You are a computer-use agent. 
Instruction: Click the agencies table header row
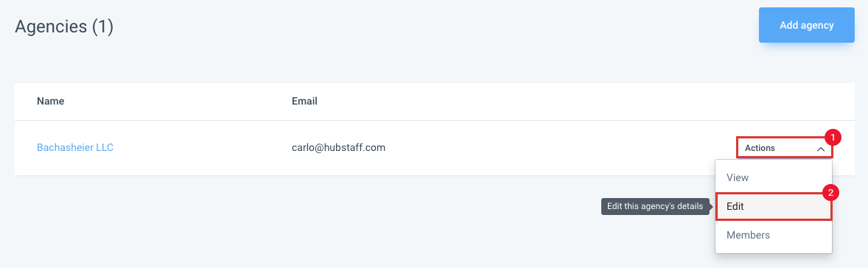pyautogui.click(x=434, y=102)
